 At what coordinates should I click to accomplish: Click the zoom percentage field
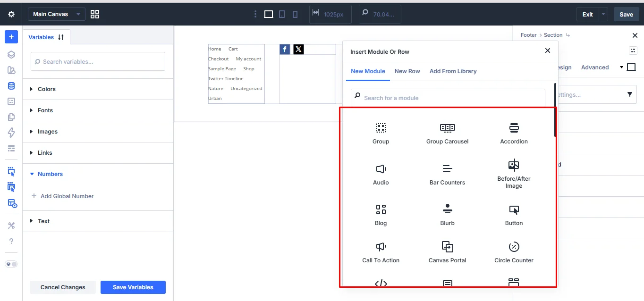[380, 14]
